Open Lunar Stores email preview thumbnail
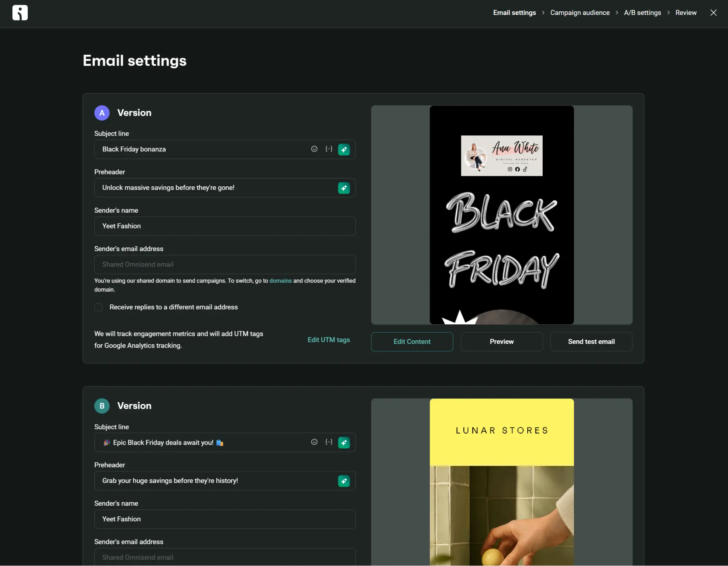Image resolution: width=728 pixels, height=566 pixels. (x=501, y=482)
